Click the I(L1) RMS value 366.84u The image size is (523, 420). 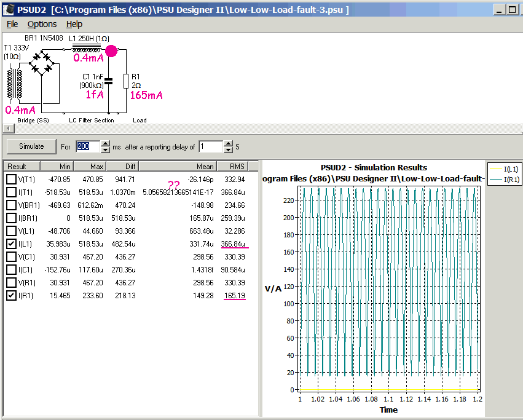pos(233,244)
